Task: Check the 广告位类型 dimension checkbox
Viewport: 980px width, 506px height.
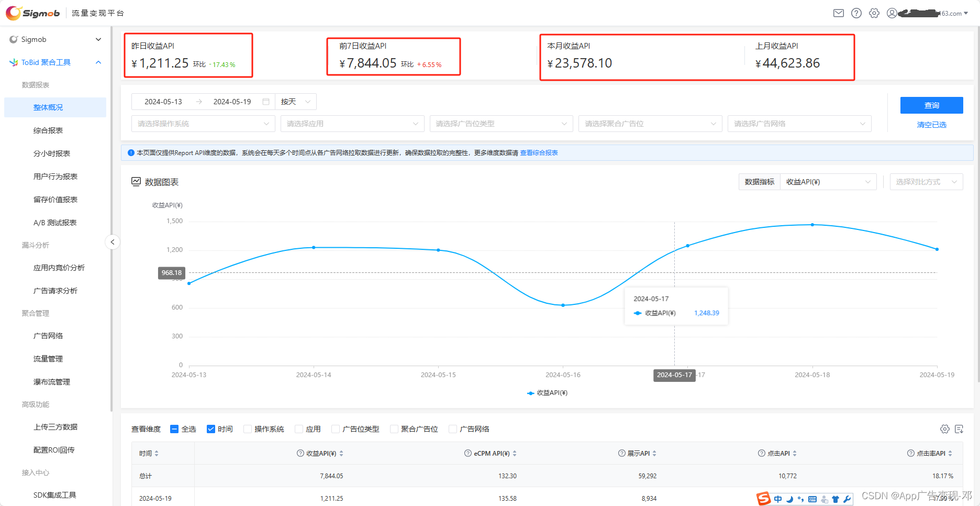Action: coord(336,429)
